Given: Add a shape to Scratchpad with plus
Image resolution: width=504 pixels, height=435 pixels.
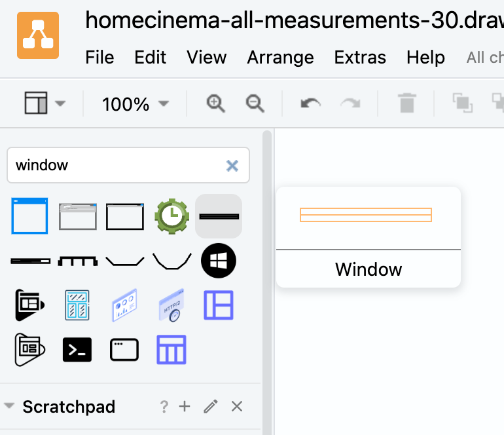Looking at the screenshot, I should click(185, 407).
